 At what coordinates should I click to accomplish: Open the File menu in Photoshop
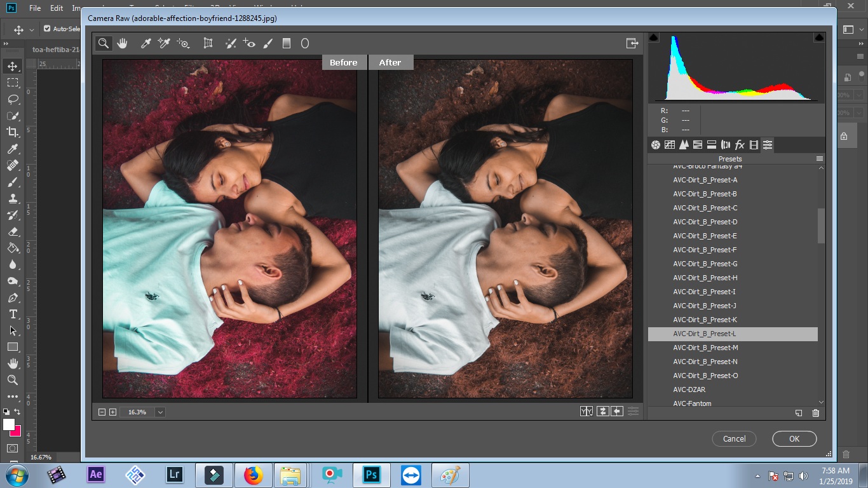[35, 8]
